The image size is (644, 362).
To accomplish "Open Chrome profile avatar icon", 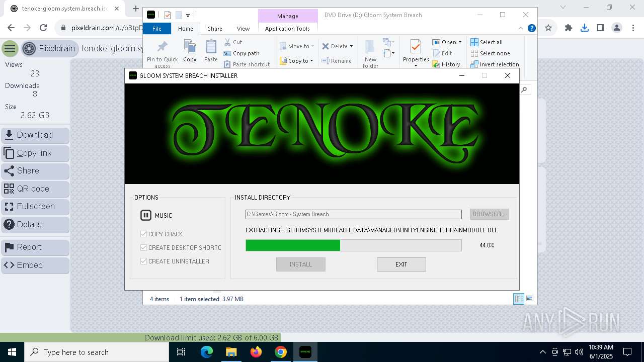I will [x=617, y=28].
